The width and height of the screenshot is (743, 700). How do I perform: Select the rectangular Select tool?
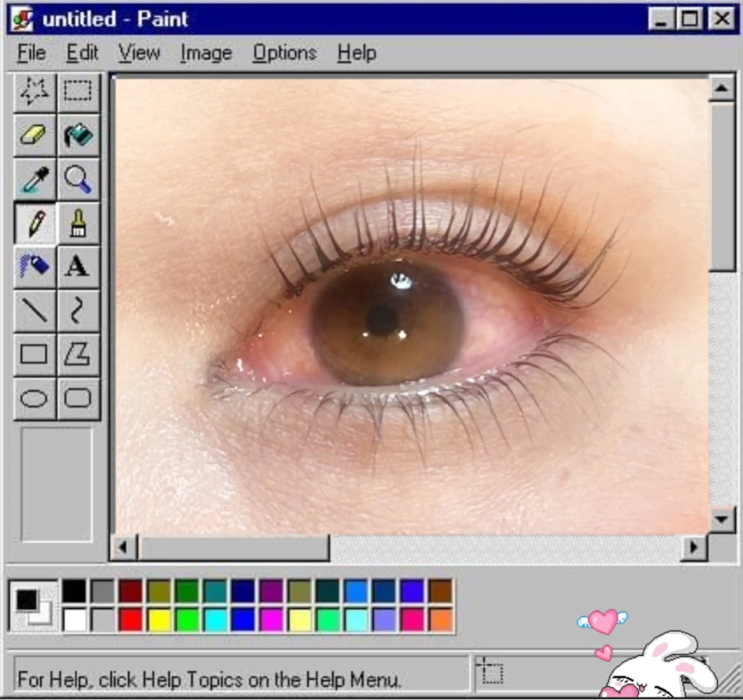pos(78,91)
